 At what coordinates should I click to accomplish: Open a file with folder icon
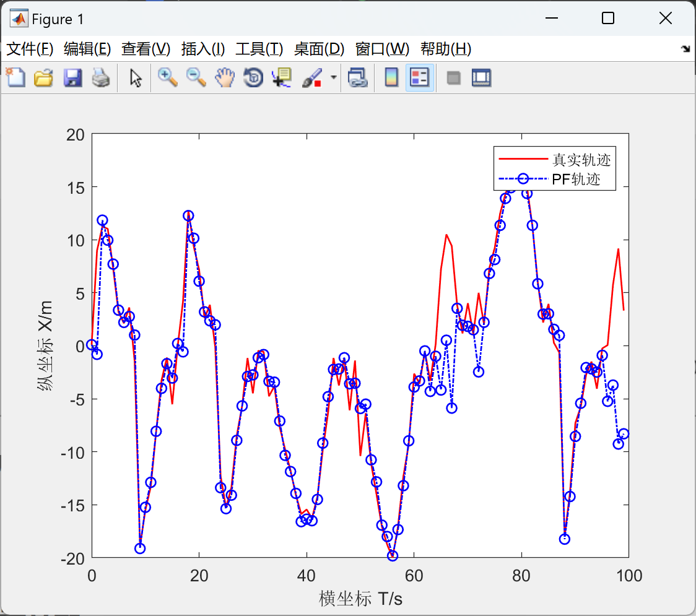43,77
